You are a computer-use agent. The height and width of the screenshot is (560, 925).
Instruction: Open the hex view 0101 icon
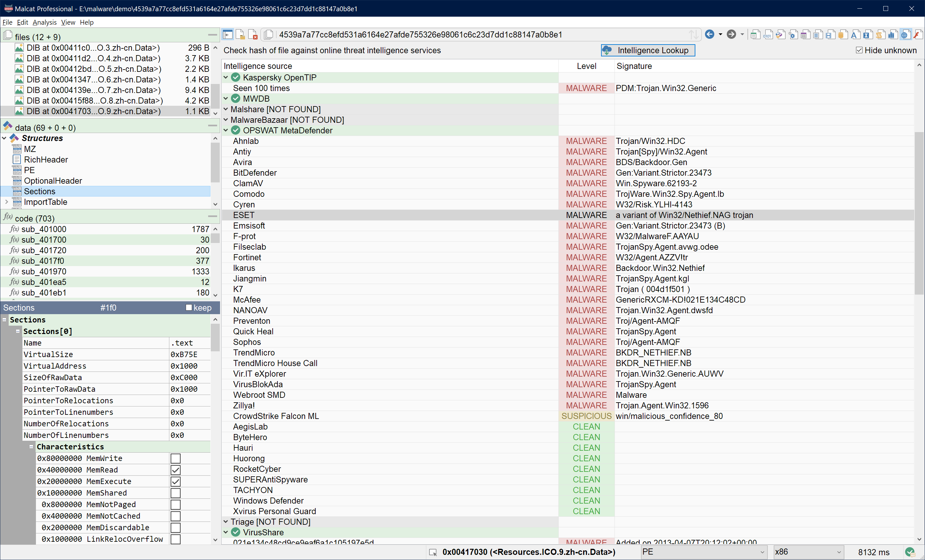click(x=768, y=35)
